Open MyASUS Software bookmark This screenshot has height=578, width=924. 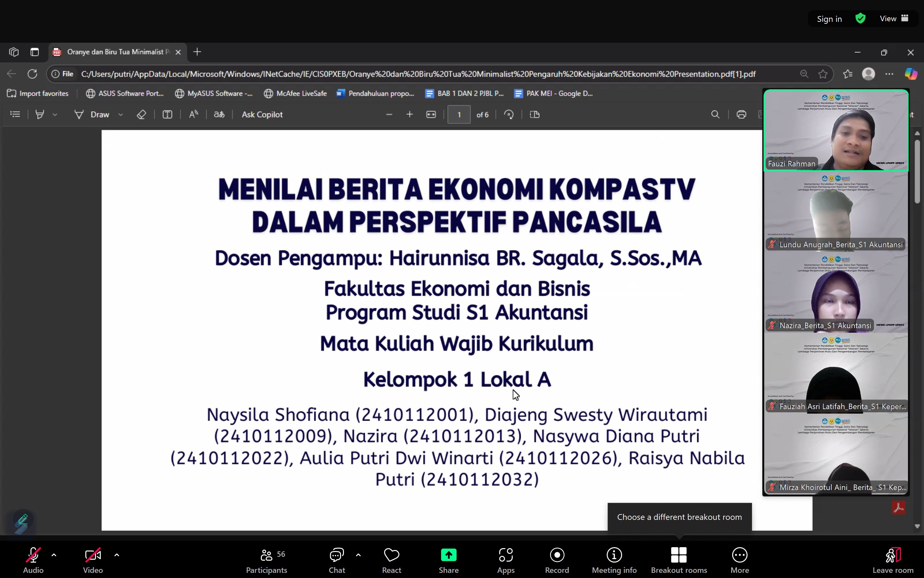(214, 93)
